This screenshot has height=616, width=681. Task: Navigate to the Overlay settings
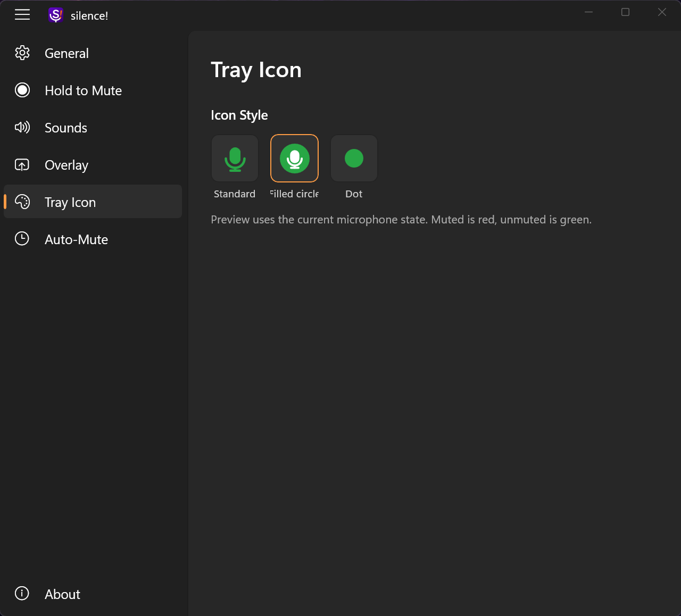[x=67, y=165]
